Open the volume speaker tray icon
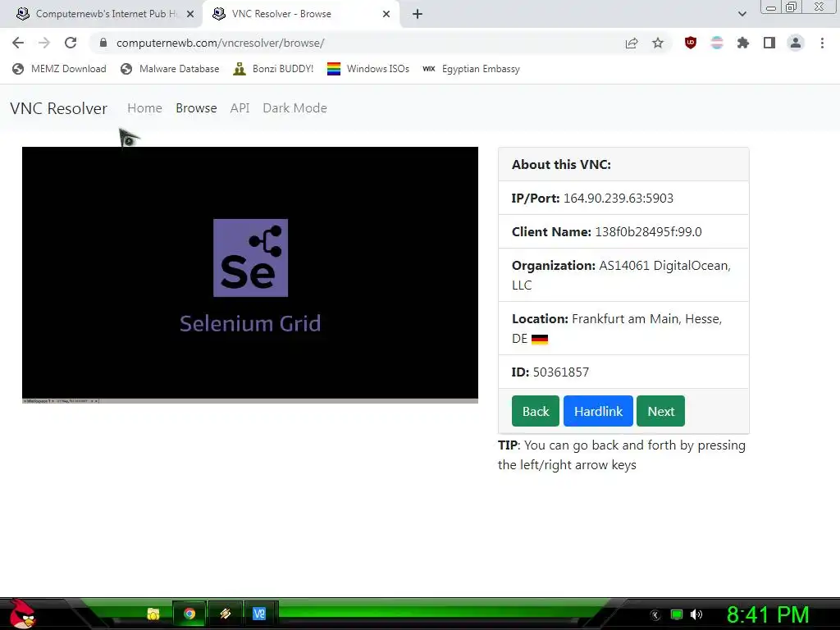Image resolution: width=840 pixels, height=630 pixels. tap(696, 614)
